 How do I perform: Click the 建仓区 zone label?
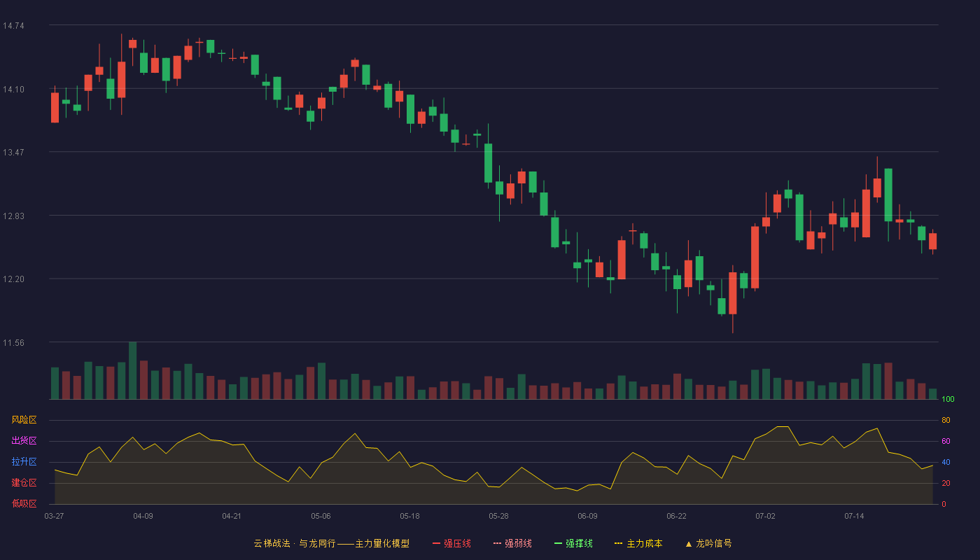tap(24, 483)
